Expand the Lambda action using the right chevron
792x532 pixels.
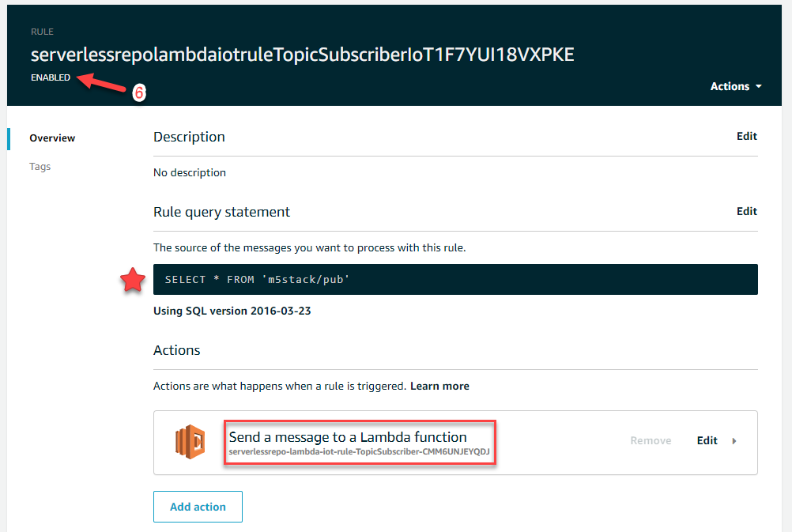[x=734, y=441]
